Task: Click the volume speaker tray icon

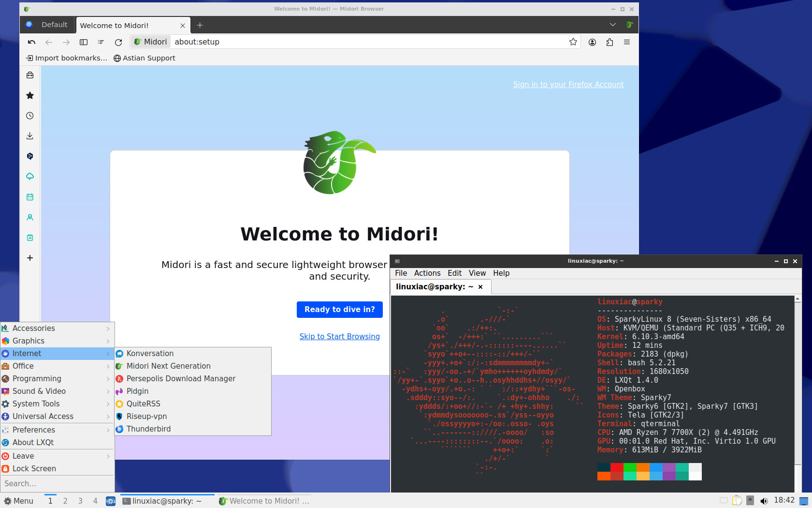Action: (x=764, y=501)
